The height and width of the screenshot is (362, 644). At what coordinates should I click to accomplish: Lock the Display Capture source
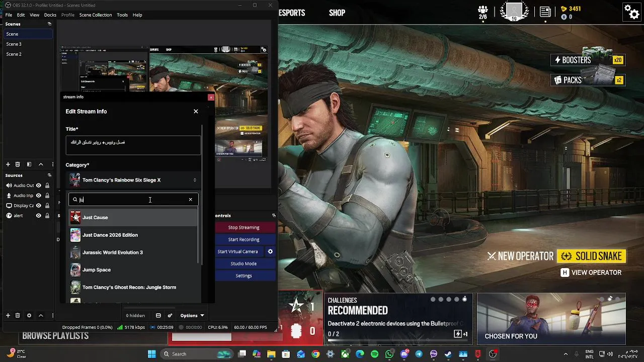point(47,206)
